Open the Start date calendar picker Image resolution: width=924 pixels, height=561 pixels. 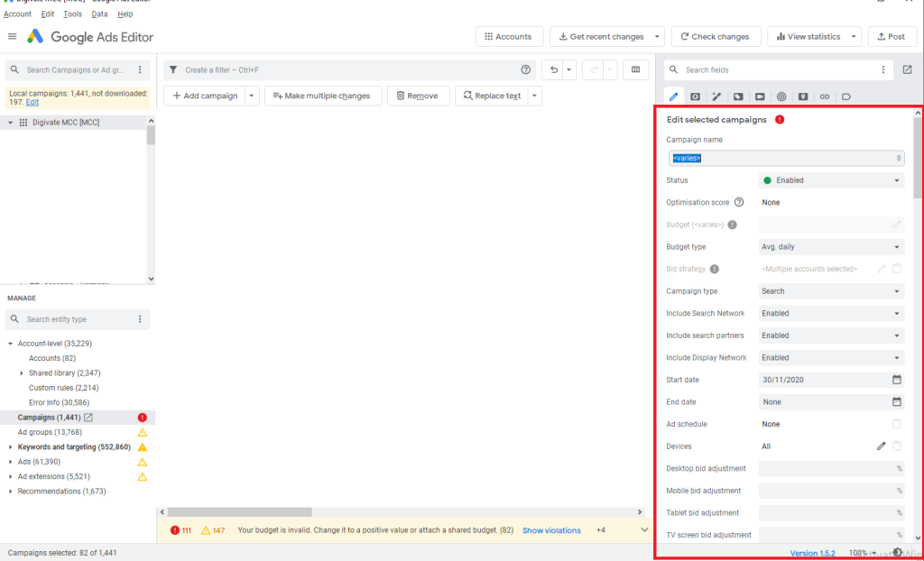point(896,380)
